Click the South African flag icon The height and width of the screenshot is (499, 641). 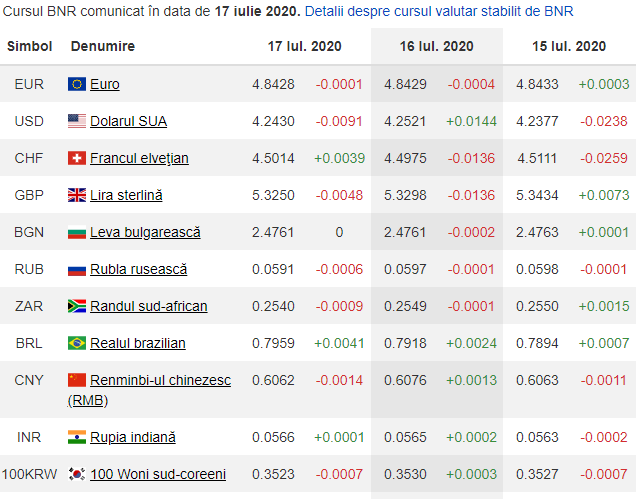76,306
